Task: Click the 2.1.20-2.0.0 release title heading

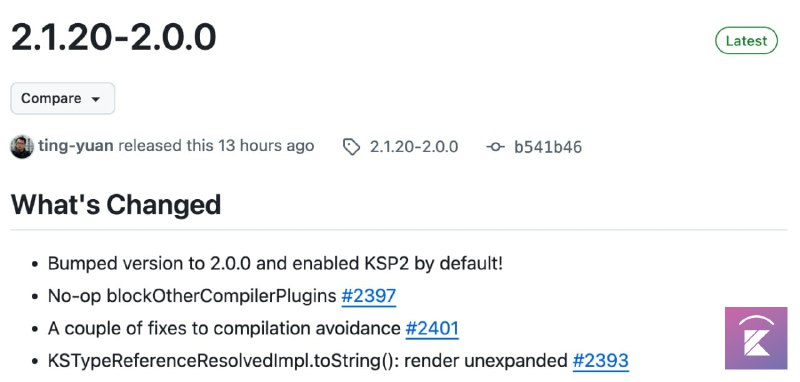Action: click(x=114, y=38)
